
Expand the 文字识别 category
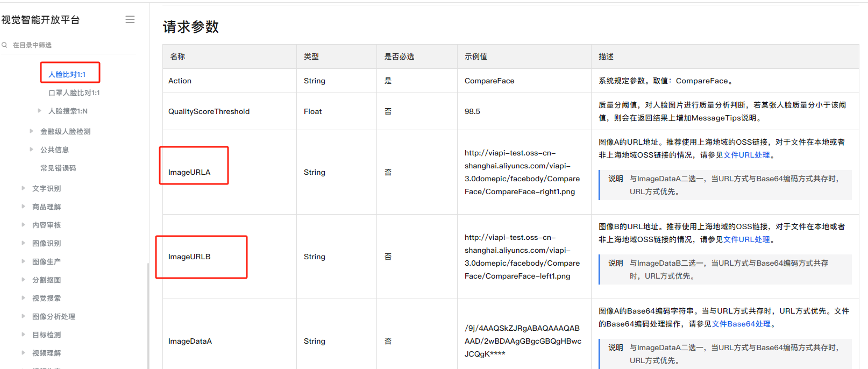(23, 188)
